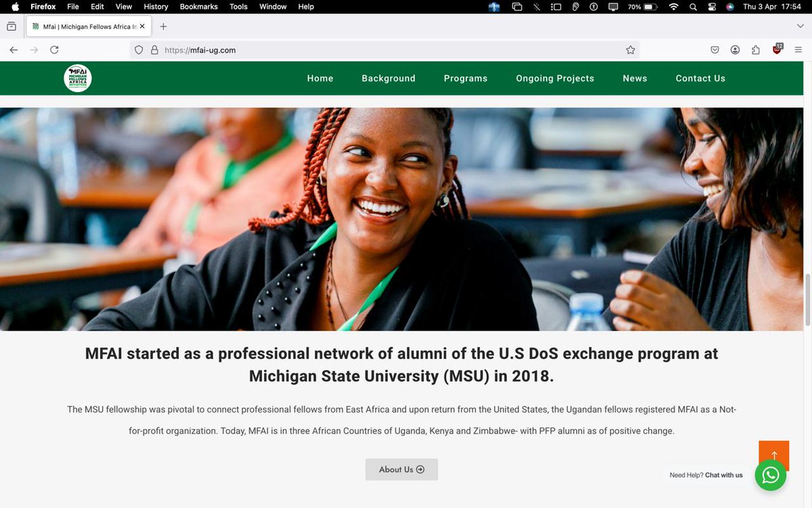Screen dimensions: 812x508
Task: Open a new tab with plus button
Action: 163,26
